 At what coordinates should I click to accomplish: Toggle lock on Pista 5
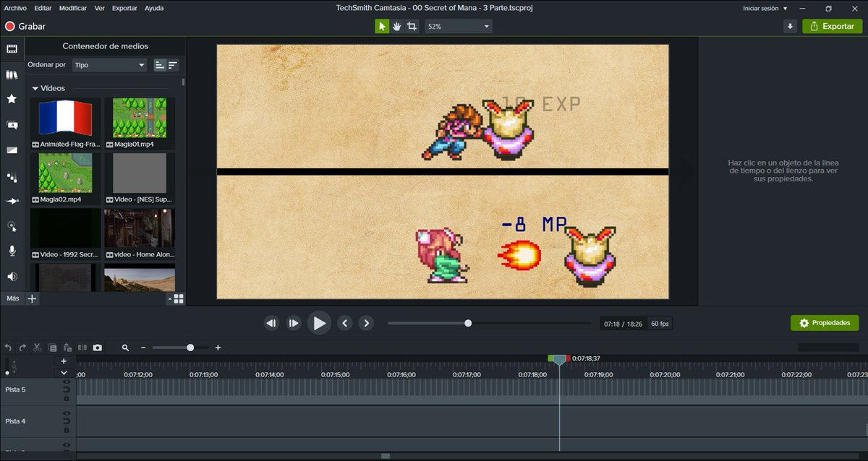click(67, 397)
